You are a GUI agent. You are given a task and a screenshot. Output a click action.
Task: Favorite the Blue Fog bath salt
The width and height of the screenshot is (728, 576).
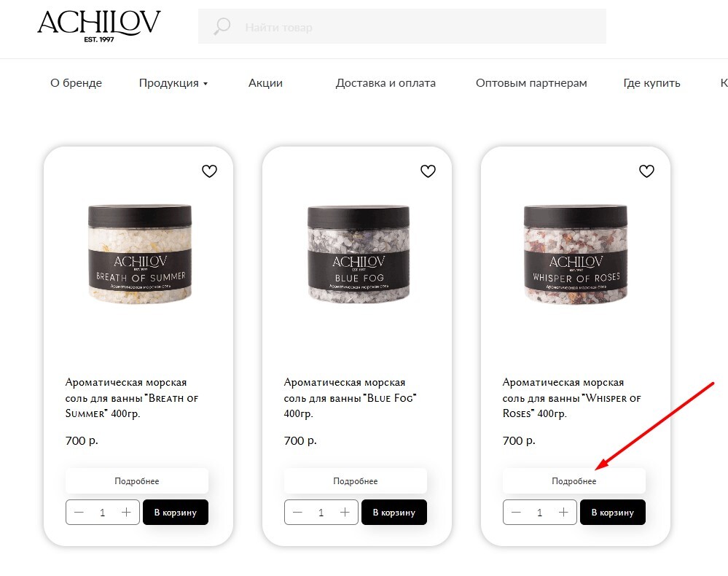click(x=428, y=171)
